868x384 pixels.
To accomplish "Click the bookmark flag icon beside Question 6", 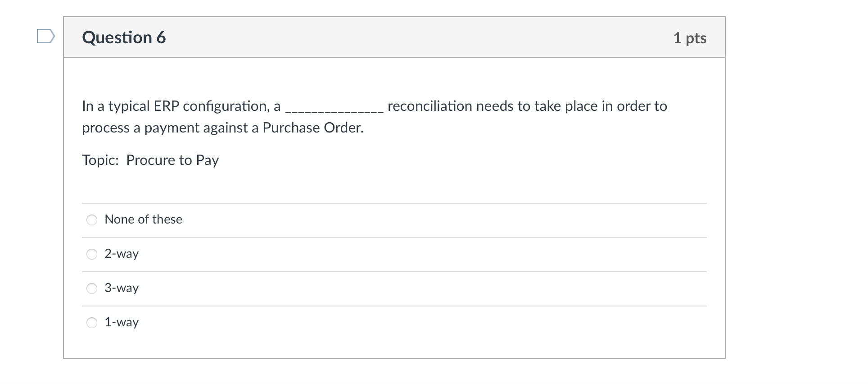I will 45,37.
